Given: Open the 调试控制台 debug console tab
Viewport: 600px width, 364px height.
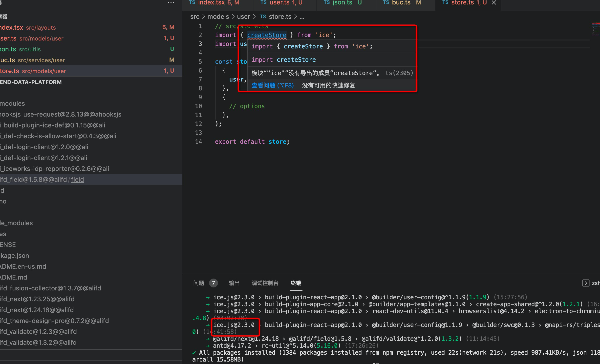Looking at the screenshot, I should 265,283.
